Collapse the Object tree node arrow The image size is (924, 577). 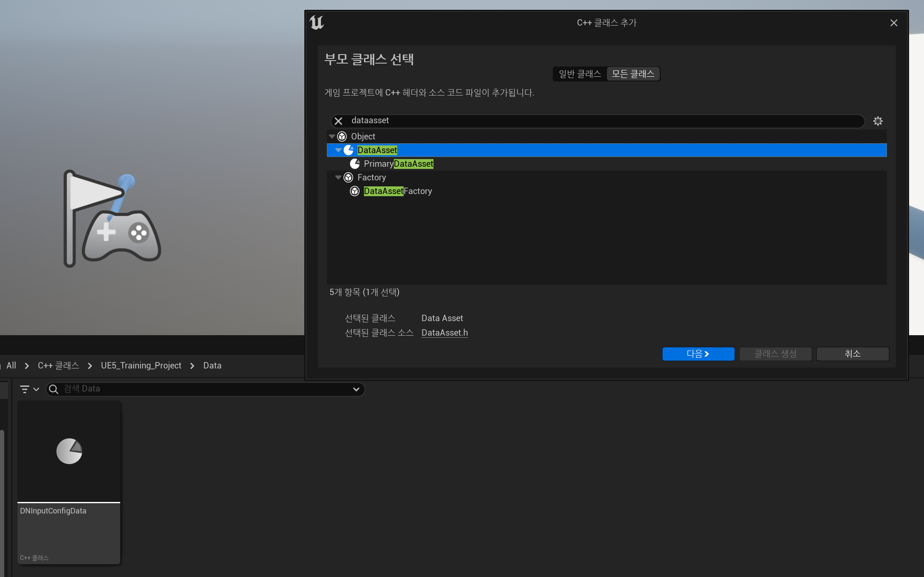[x=332, y=136]
